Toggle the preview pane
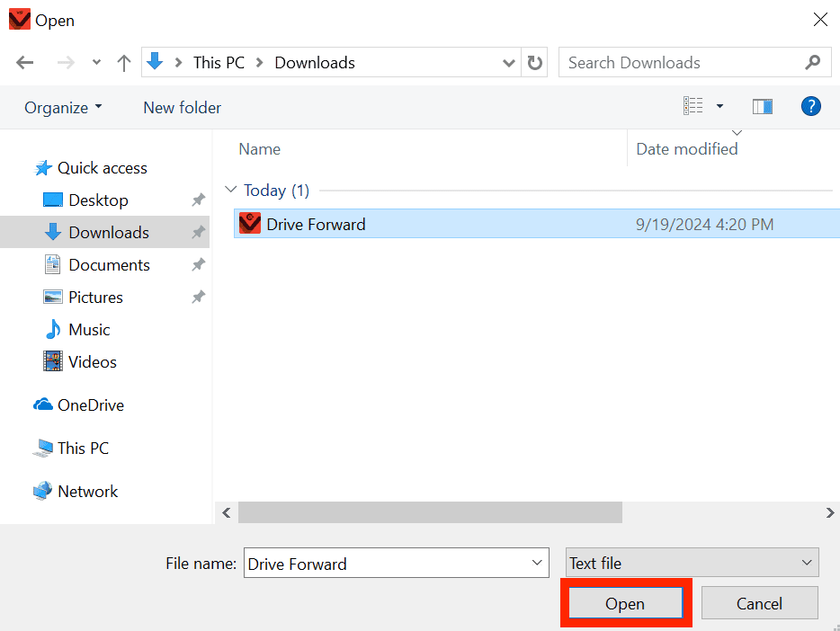 pyautogui.click(x=762, y=106)
